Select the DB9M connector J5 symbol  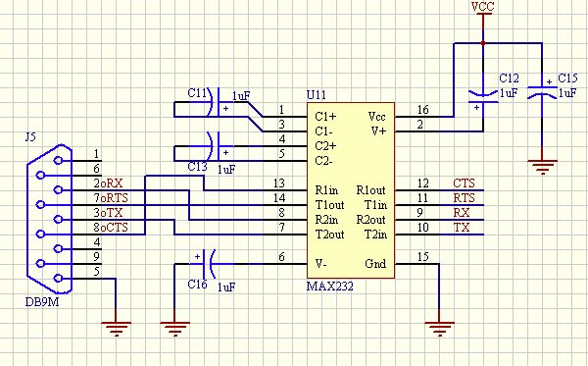click(49, 219)
